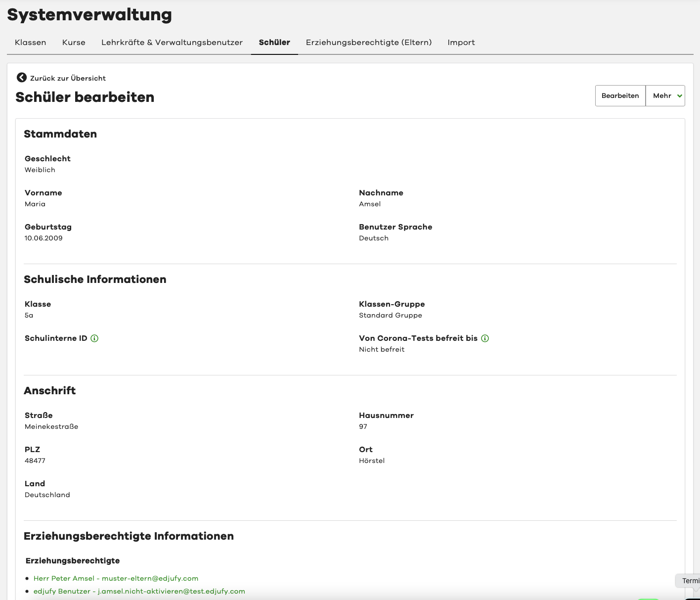Image resolution: width=700 pixels, height=600 pixels.
Task: Click info icon beside Schulinterne ID
Action: coord(94,338)
